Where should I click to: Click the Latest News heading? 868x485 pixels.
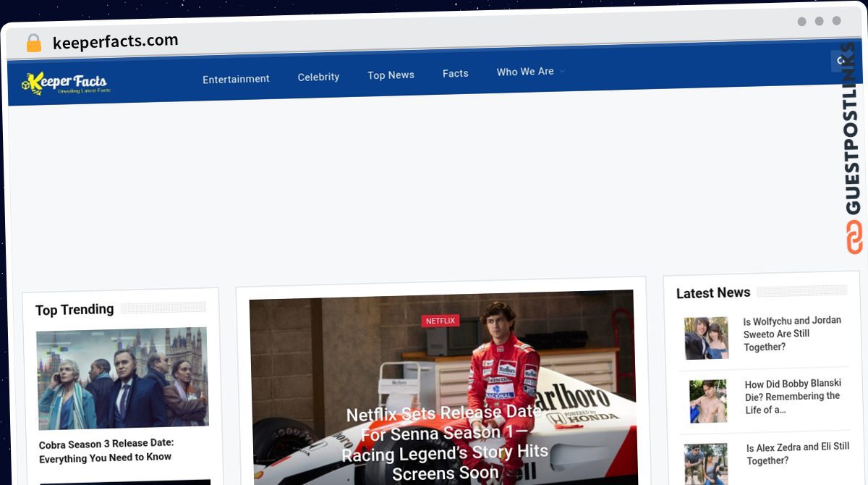pos(713,293)
